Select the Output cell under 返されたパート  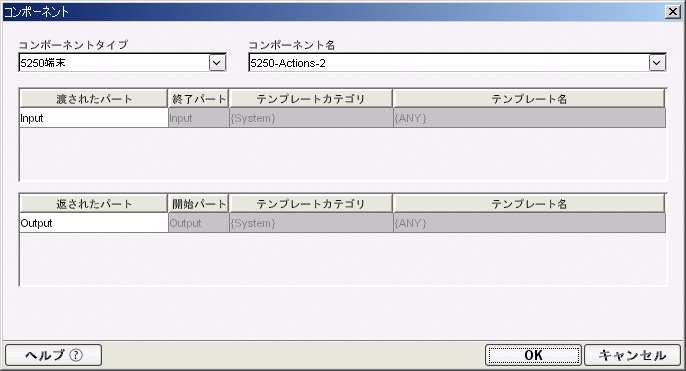(94, 223)
